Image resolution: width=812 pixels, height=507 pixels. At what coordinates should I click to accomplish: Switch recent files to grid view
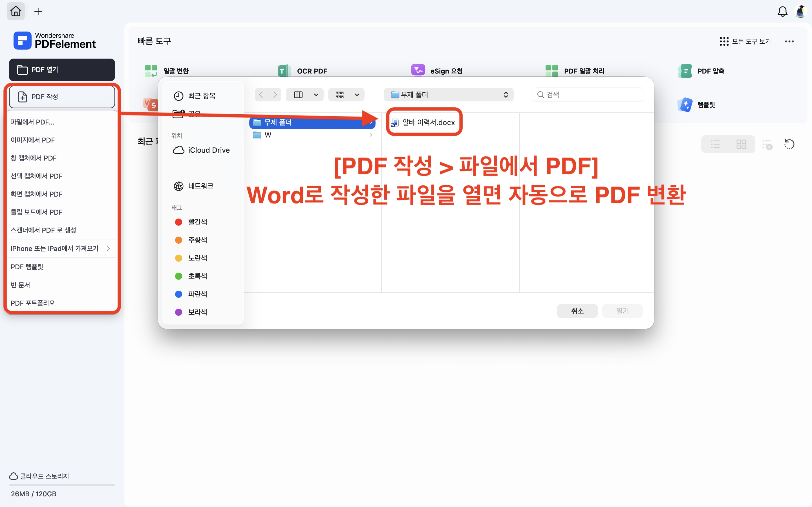741,144
